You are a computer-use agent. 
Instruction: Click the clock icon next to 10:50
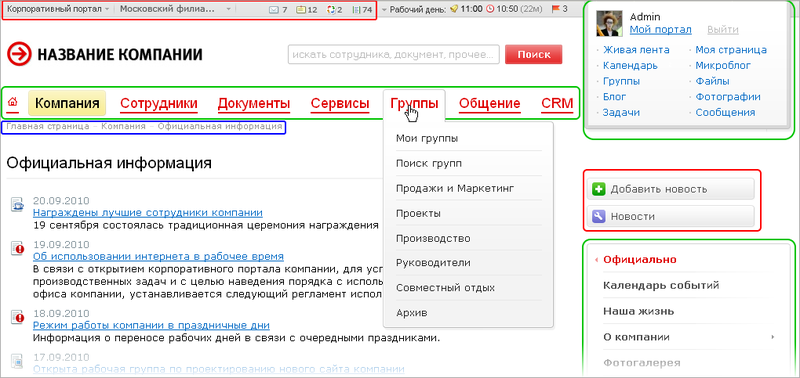point(490,9)
